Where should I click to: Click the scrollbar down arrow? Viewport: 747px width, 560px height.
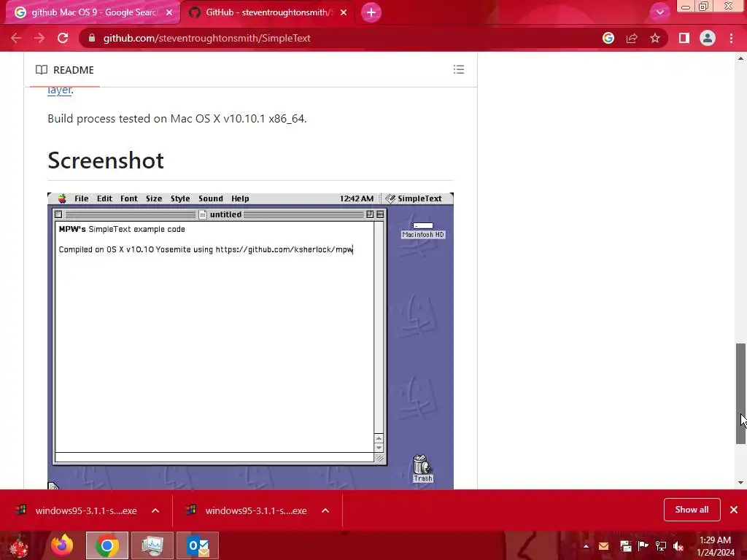[x=740, y=483]
